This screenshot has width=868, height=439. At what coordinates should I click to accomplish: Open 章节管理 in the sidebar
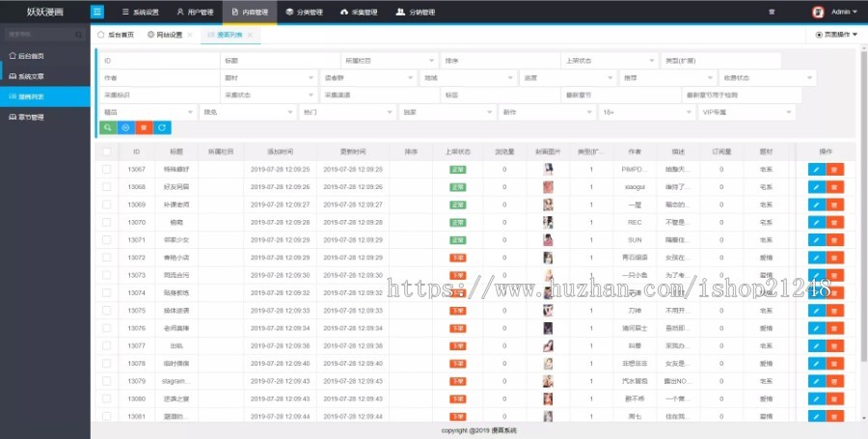(44, 117)
